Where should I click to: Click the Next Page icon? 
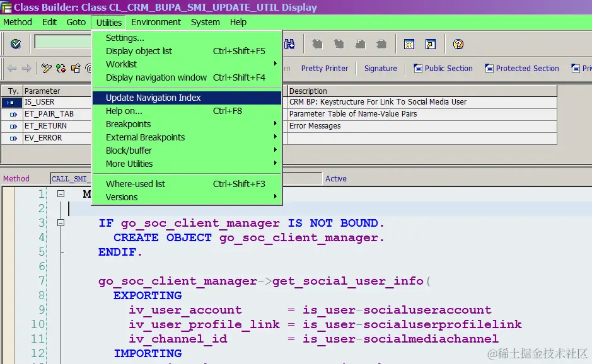coord(360,44)
